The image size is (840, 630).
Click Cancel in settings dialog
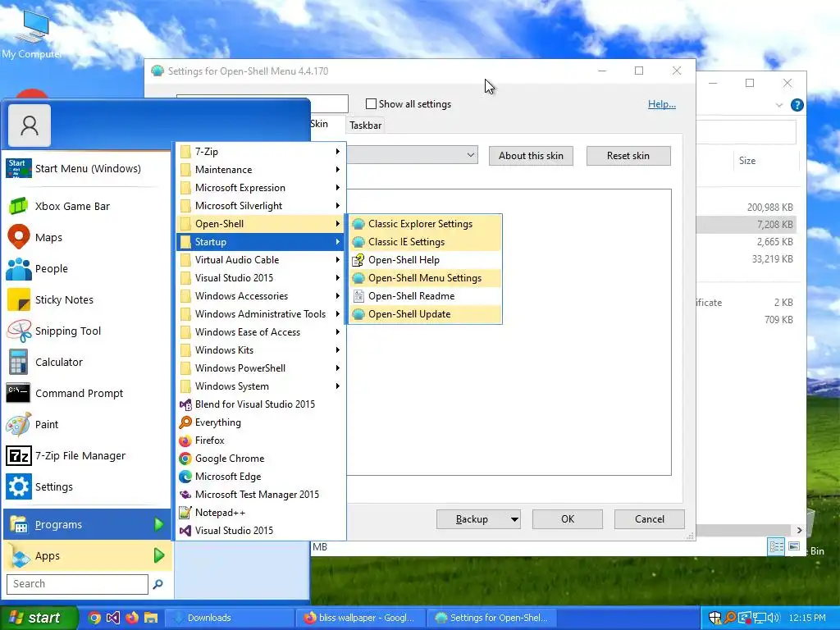650,519
